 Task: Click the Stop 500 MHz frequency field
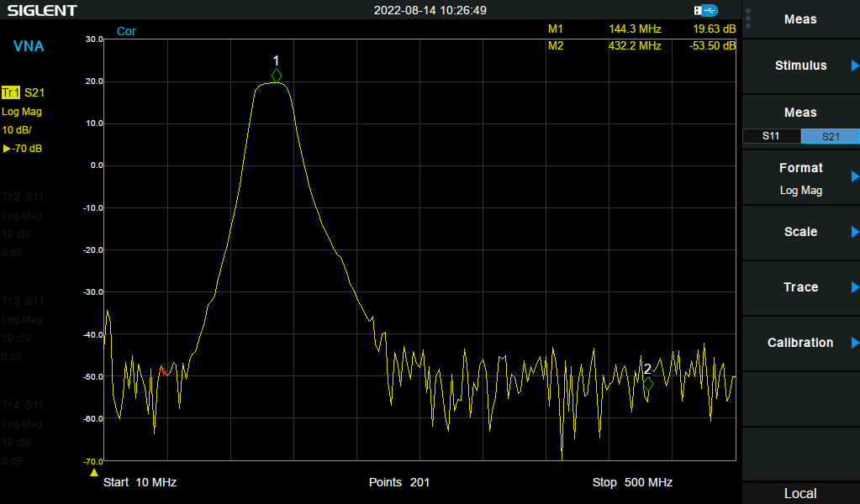pyautogui.click(x=632, y=482)
